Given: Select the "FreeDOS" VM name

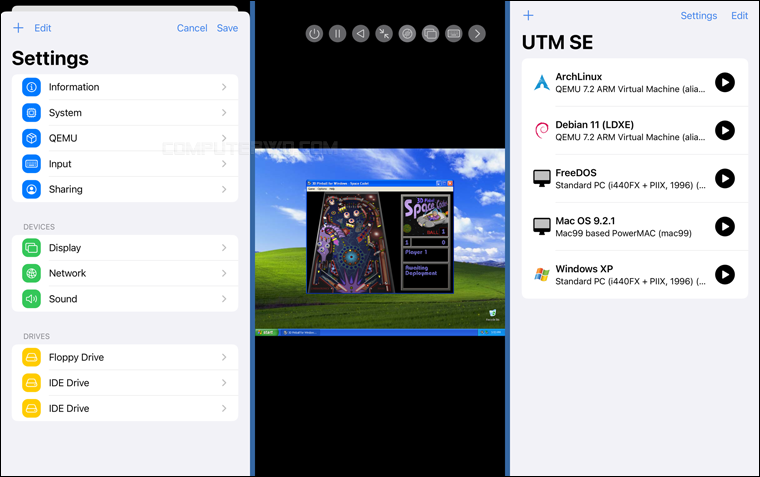Looking at the screenshot, I should point(576,173).
